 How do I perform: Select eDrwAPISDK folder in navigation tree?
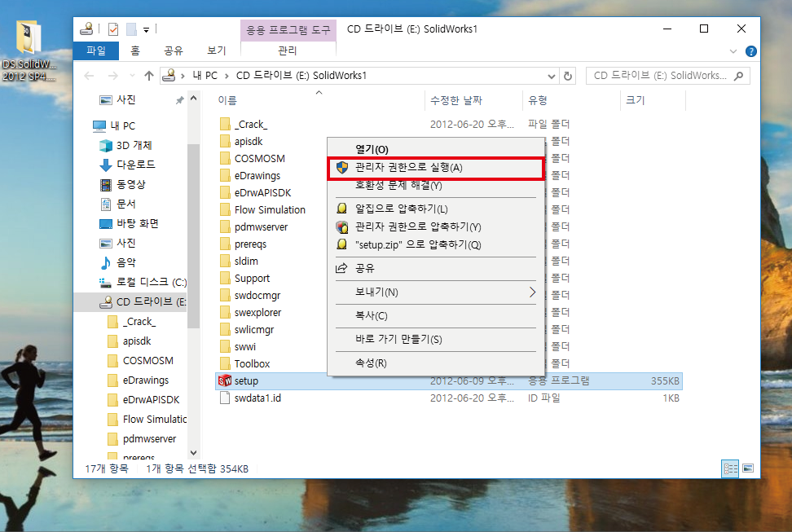click(x=144, y=400)
